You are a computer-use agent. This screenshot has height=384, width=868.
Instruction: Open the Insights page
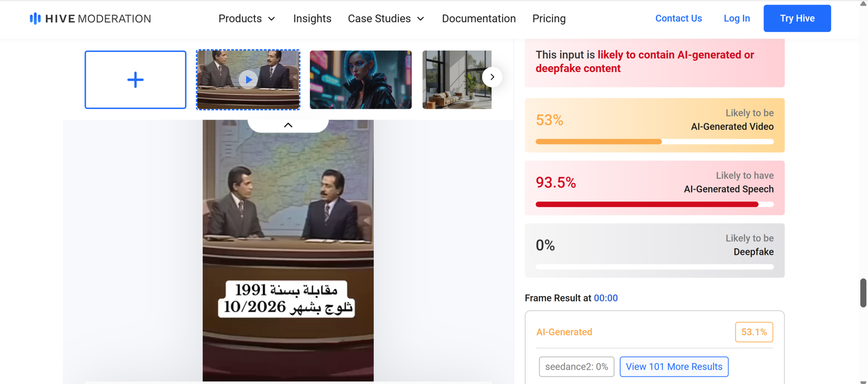312,18
